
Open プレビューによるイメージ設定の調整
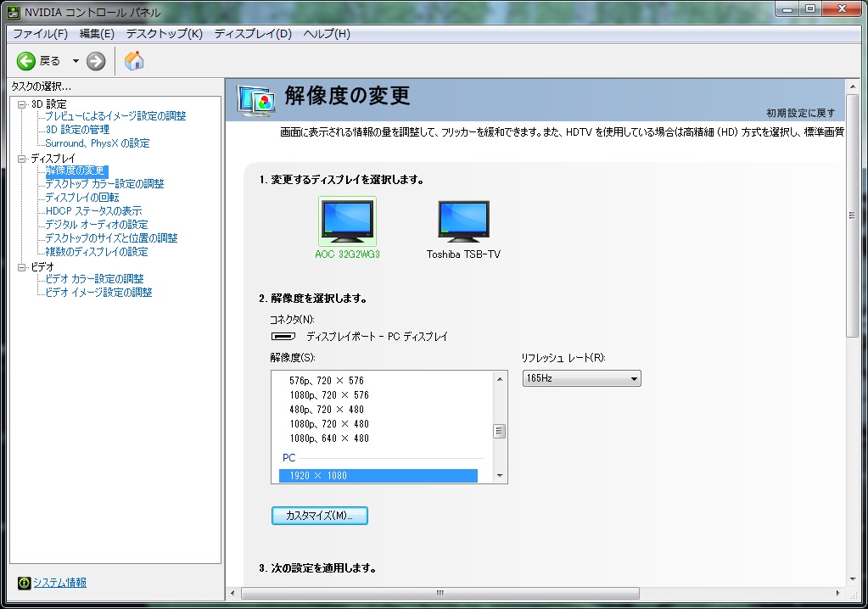115,116
